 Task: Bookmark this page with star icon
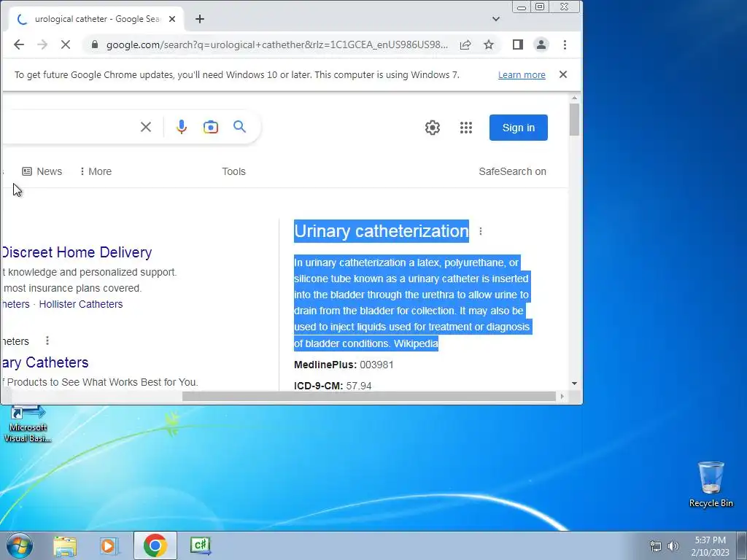tap(489, 44)
